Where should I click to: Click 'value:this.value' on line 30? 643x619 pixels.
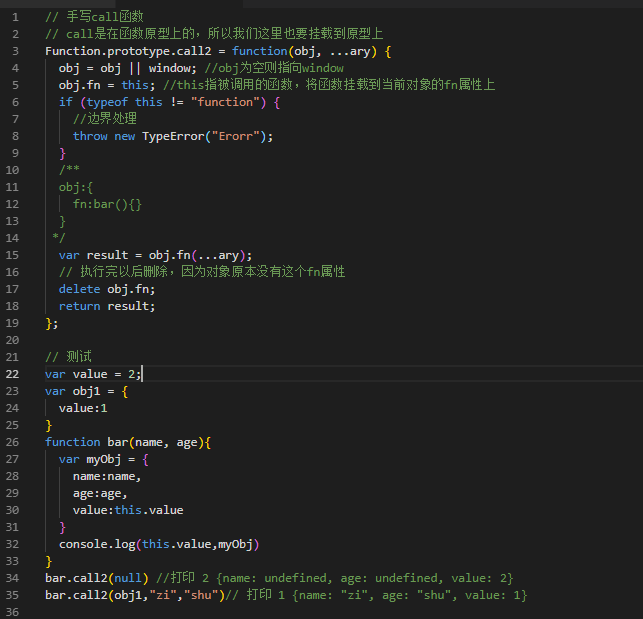coord(128,510)
